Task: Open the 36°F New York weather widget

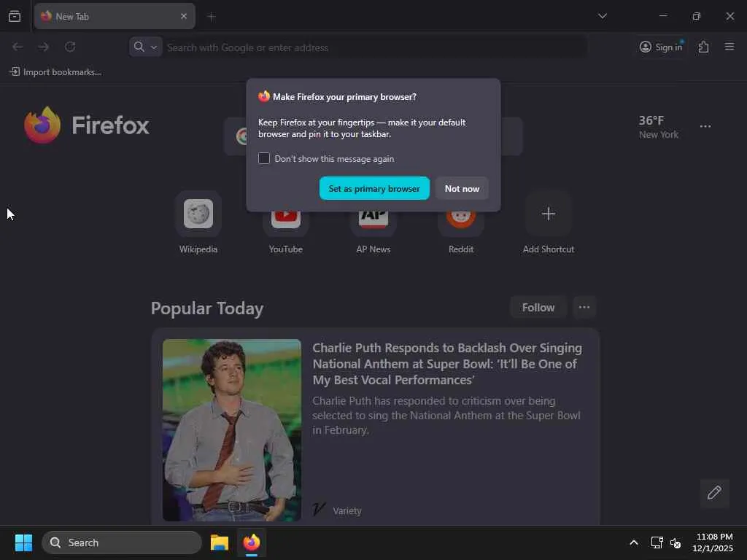Action: [659, 127]
